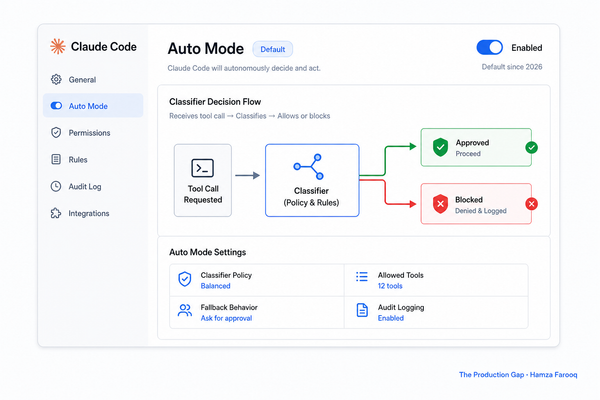The height and width of the screenshot is (400, 600).
Task: Select Auto Mode in the sidebar
Action: click(x=93, y=106)
